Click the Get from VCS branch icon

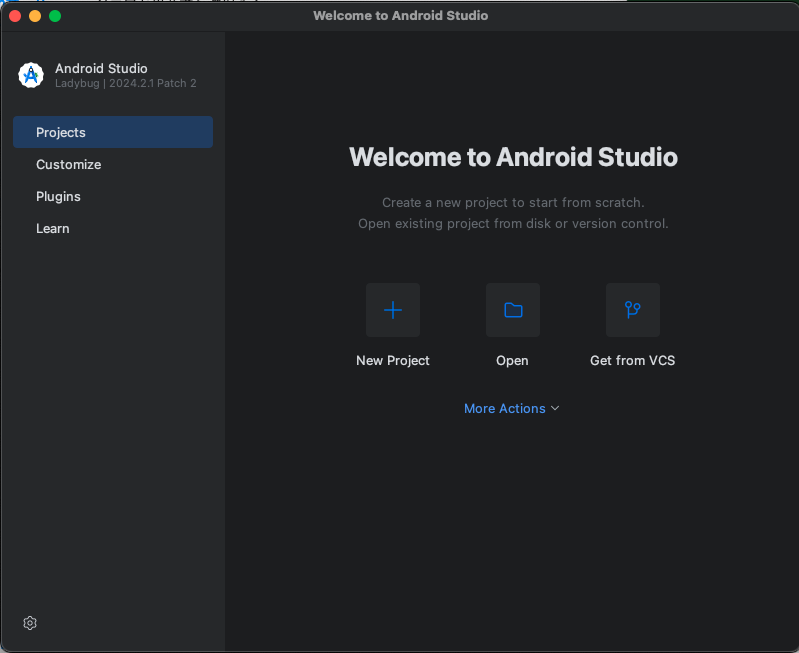coord(633,310)
